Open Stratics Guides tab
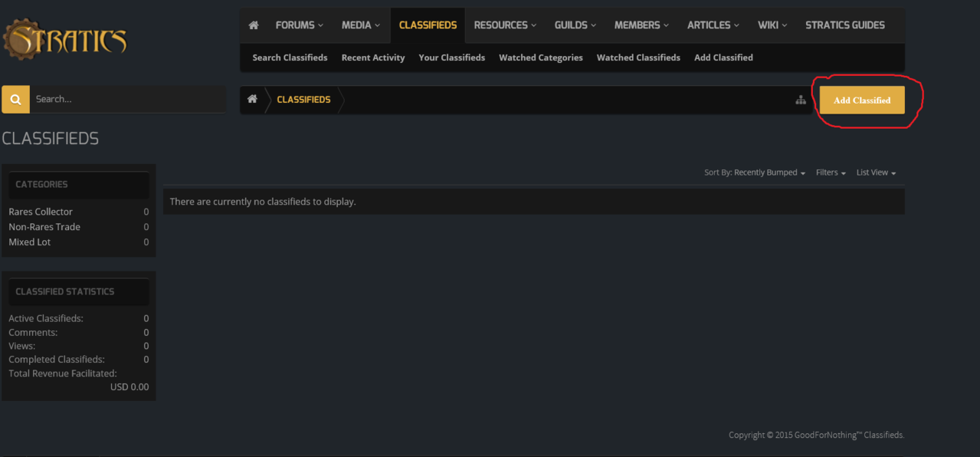The width and height of the screenshot is (980, 457). pyautogui.click(x=845, y=25)
